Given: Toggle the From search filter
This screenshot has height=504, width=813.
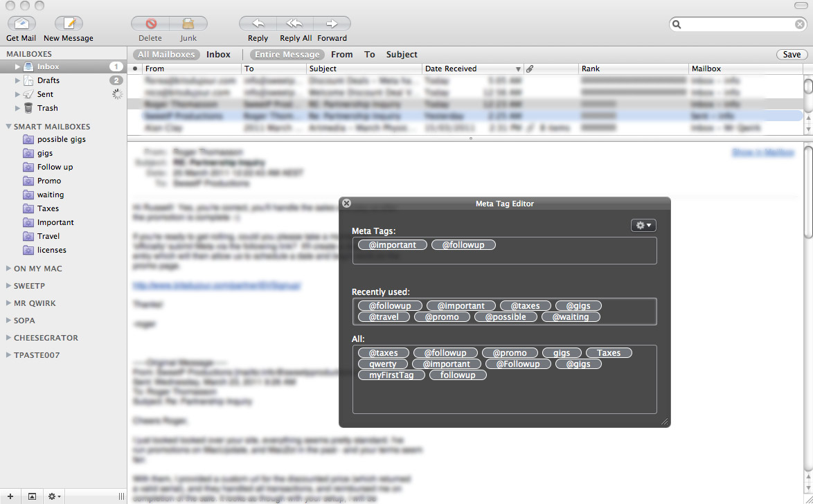Looking at the screenshot, I should (x=342, y=54).
